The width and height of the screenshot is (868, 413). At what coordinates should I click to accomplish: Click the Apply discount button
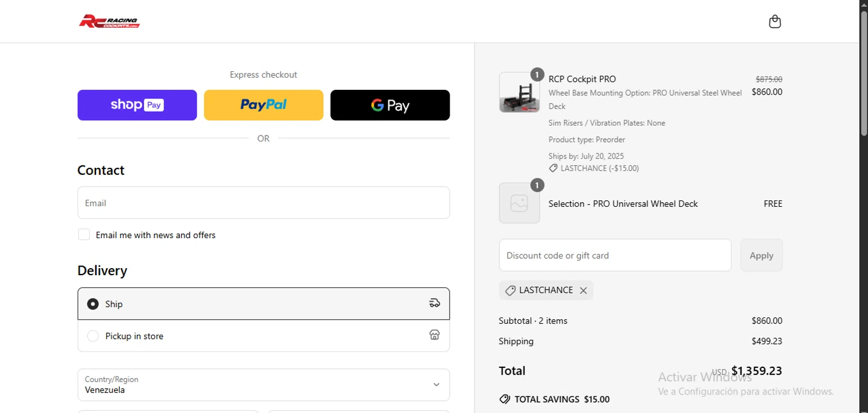click(761, 255)
